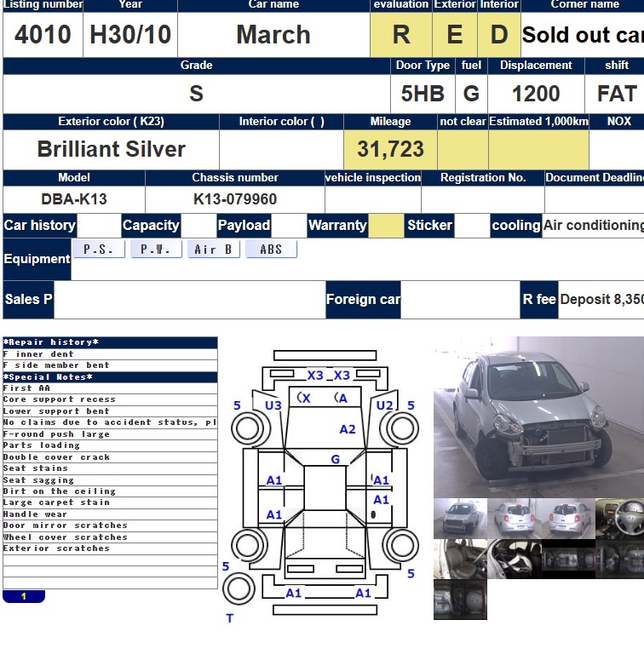Image resolution: width=644 pixels, height=666 pixels.
Task: Click the A2 mark on the car diagram
Action: (348, 429)
